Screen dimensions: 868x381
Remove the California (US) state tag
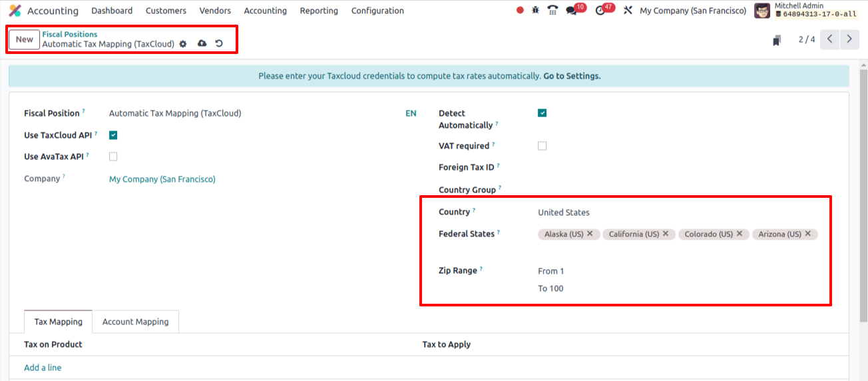[x=666, y=234]
